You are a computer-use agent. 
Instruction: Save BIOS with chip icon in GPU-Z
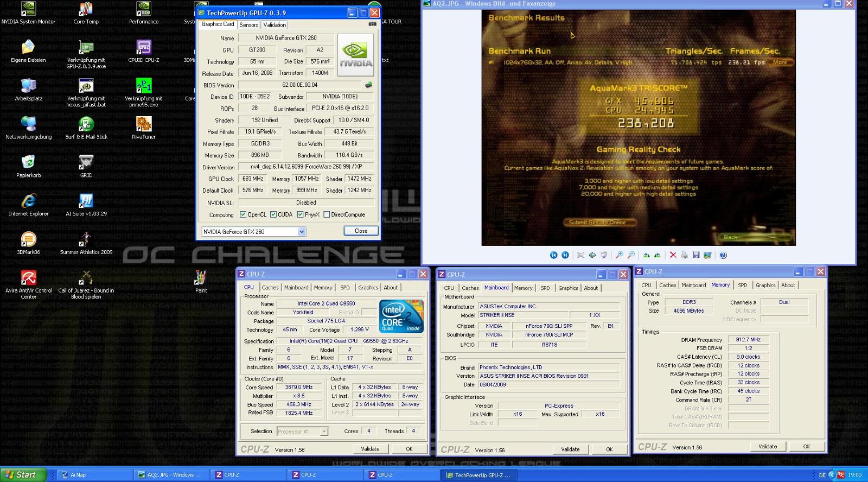pyautogui.click(x=369, y=85)
